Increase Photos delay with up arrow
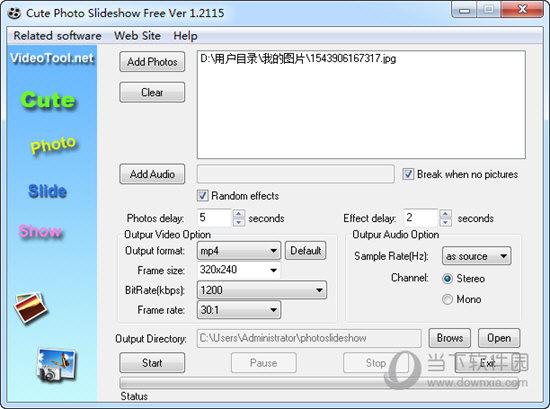 (x=239, y=214)
